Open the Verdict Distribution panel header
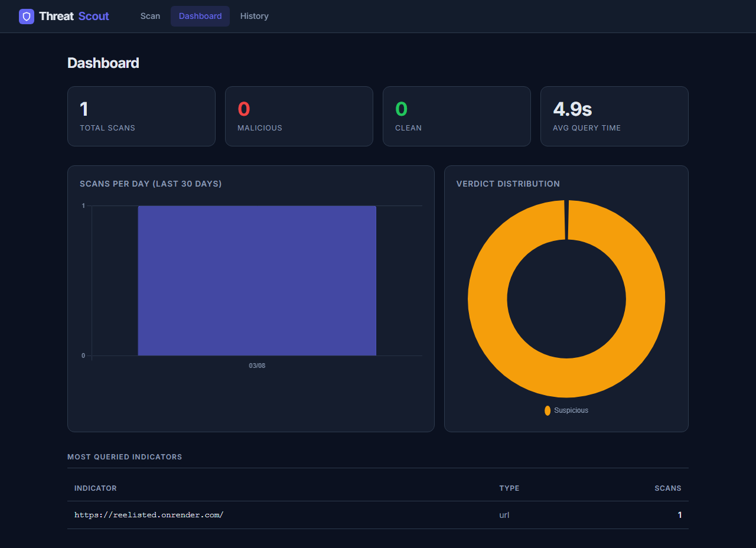The height and width of the screenshot is (548, 756). (x=508, y=184)
